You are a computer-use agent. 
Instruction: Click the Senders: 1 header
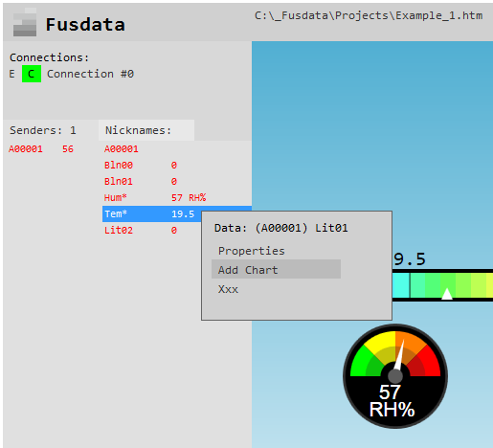click(43, 130)
